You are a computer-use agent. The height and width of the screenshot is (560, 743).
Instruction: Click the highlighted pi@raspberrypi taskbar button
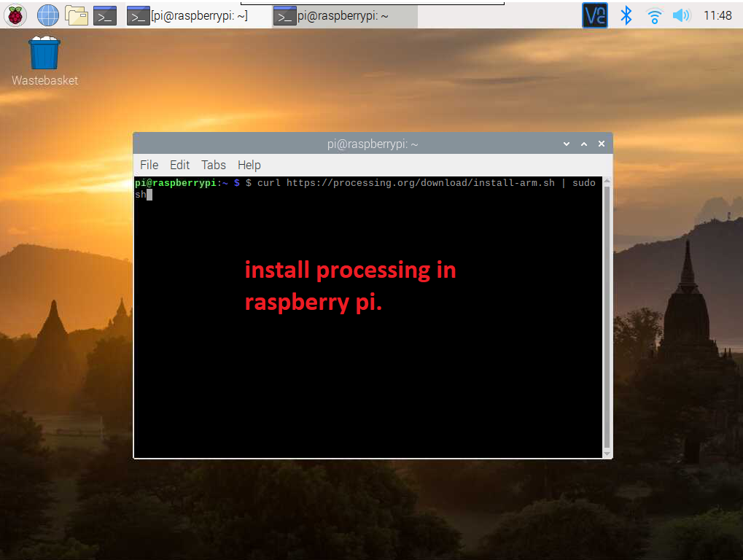pyautogui.click(x=344, y=15)
